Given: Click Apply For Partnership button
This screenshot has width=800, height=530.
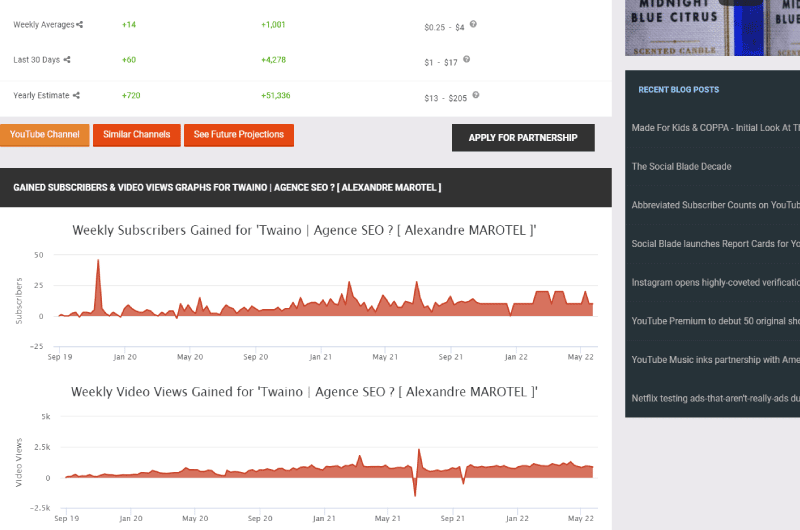Looking at the screenshot, I should pyautogui.click(x=523, y=138).
